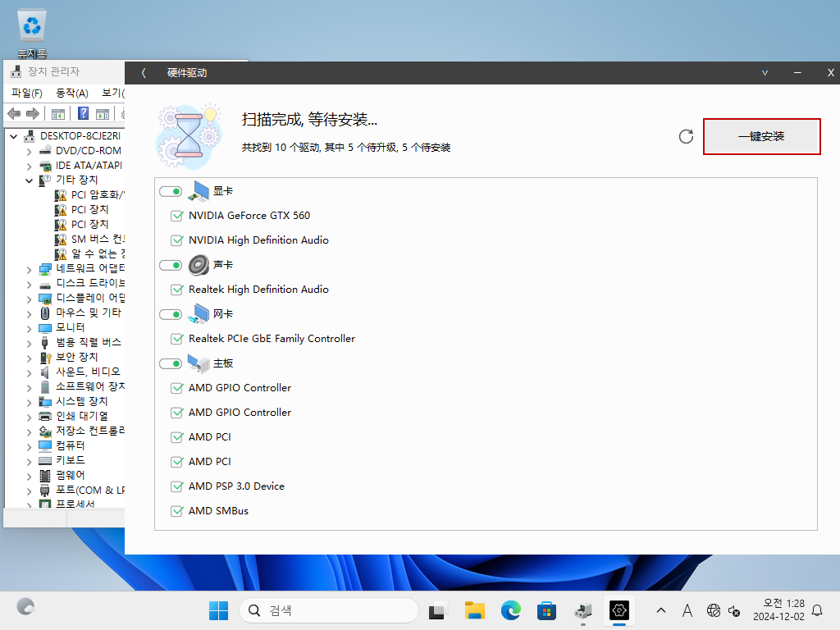Screen dimensions: 840x630
Task: Toggle the 主板 motherboard category switch
Action: [171, 363]
